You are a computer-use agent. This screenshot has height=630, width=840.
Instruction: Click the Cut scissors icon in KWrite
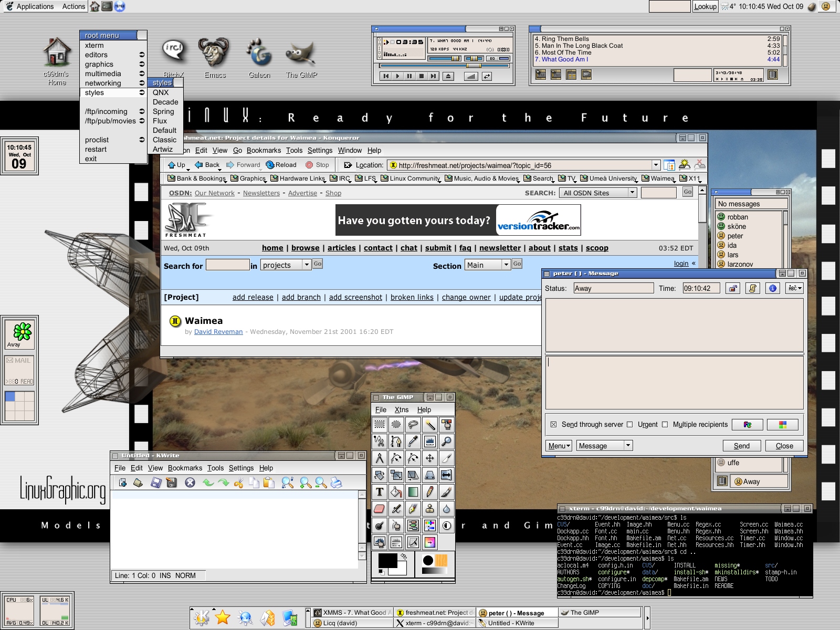coord(239,482)
